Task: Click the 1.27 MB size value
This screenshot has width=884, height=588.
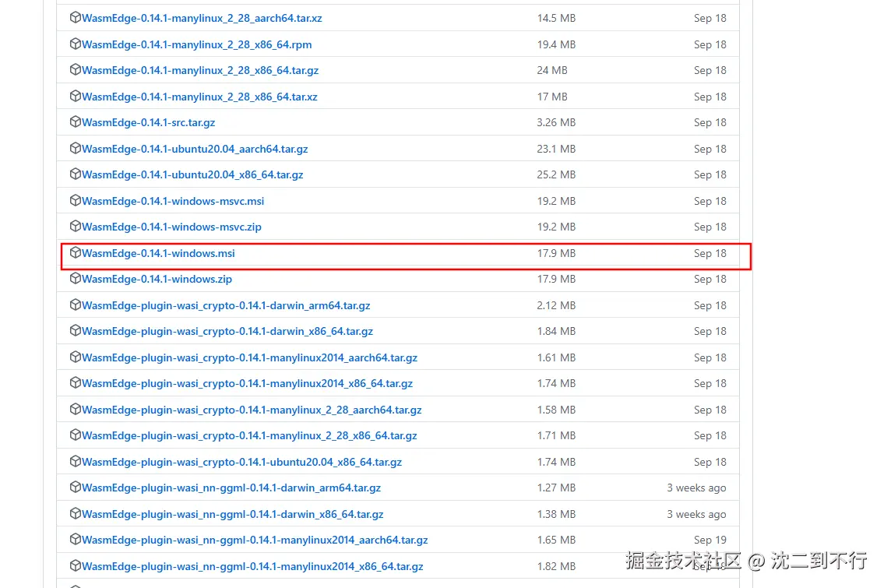Action: (x=556, y=488)
